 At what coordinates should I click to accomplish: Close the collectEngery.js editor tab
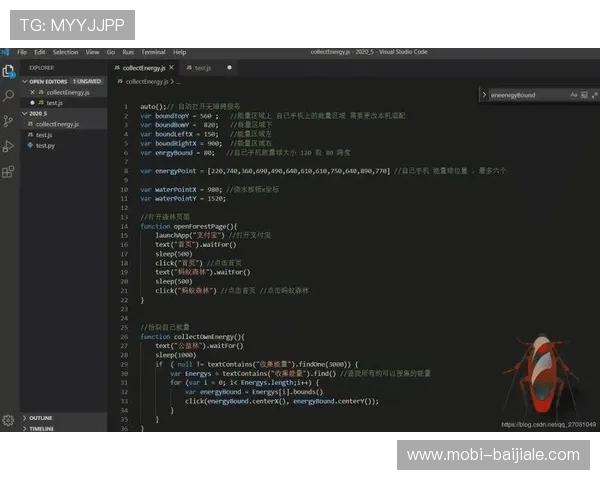(171, 67)
